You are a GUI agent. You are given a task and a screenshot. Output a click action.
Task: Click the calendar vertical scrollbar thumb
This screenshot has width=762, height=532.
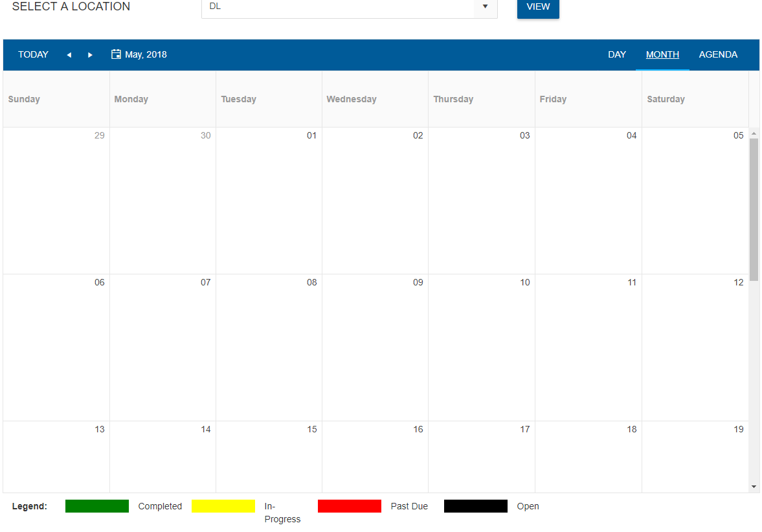click(x=754, y=208)
